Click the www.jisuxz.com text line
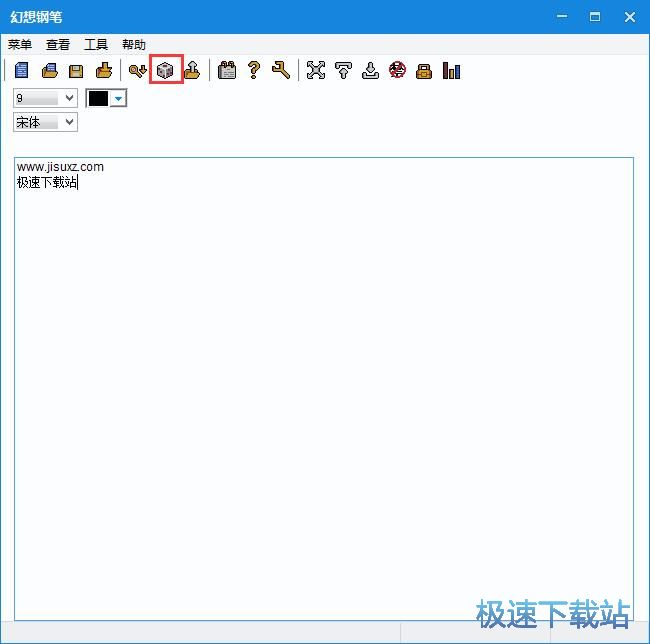650x644 pixels. [x=61, y=167]
